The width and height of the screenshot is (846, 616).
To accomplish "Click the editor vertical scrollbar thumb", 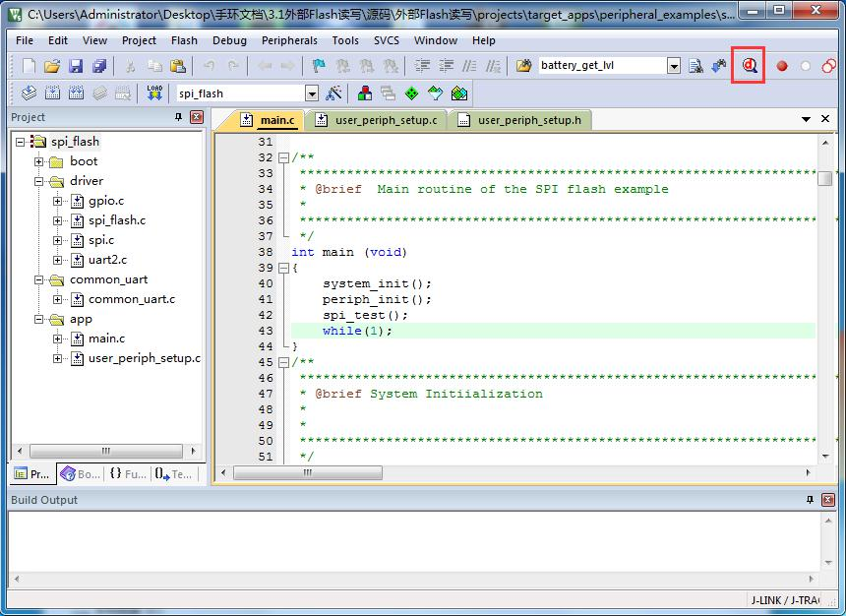I will [825, 178].
